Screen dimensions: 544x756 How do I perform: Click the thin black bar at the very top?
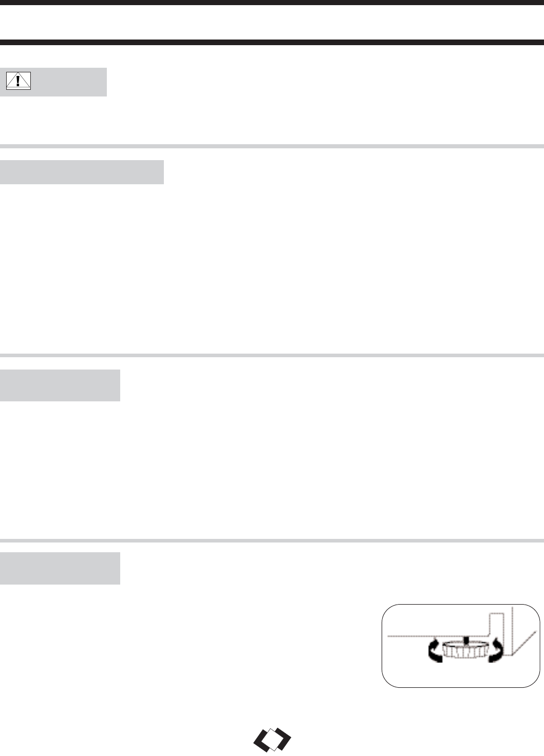pyautogui.click(x=272, y=3)
